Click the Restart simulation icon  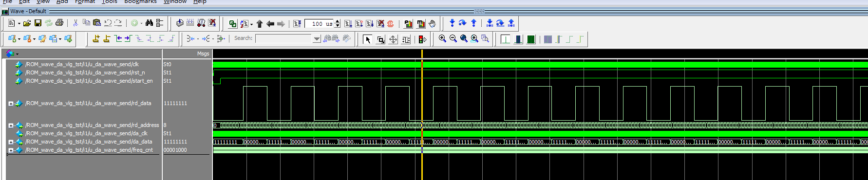click(x=297, y=23)
